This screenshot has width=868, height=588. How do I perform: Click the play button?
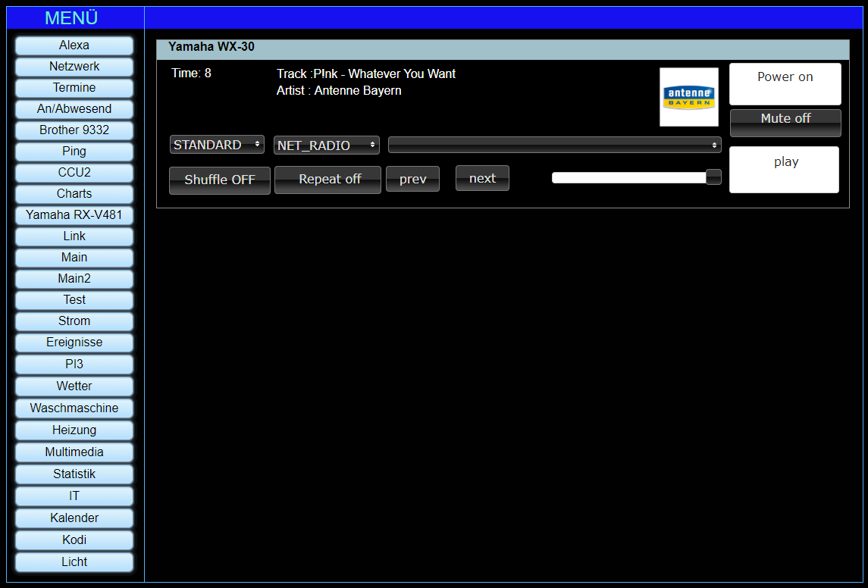[x=784, y=170]
